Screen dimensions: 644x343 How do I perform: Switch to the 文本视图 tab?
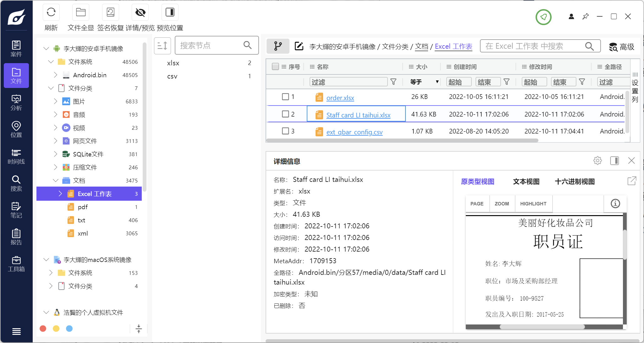526,182
